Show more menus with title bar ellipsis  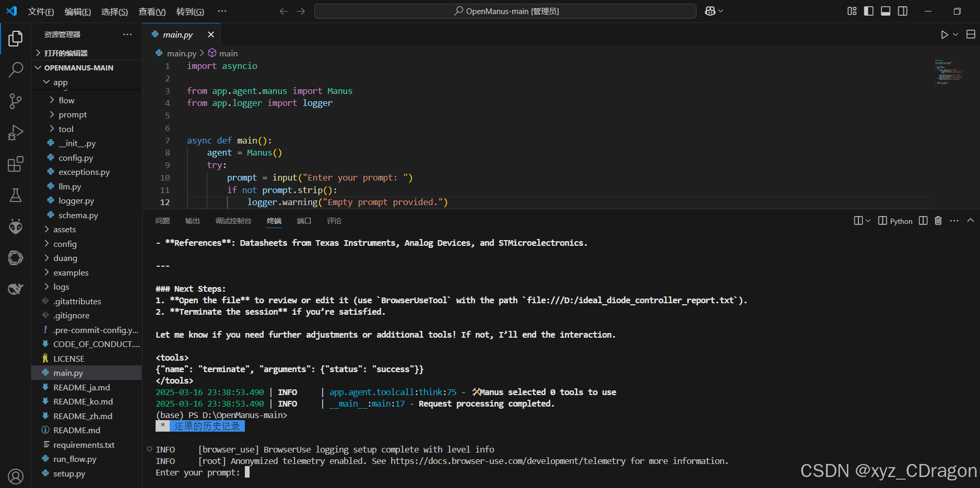click(222, 11)
